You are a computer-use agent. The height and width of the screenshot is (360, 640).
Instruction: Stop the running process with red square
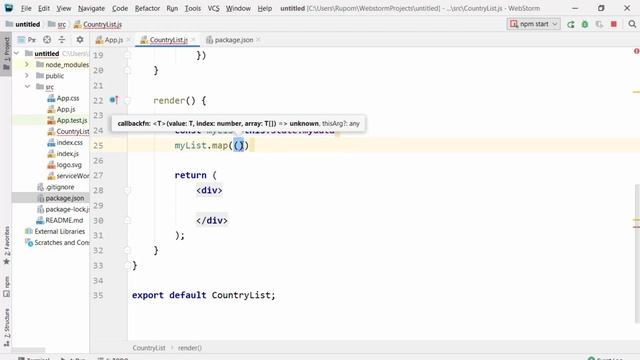pos(613,24)
